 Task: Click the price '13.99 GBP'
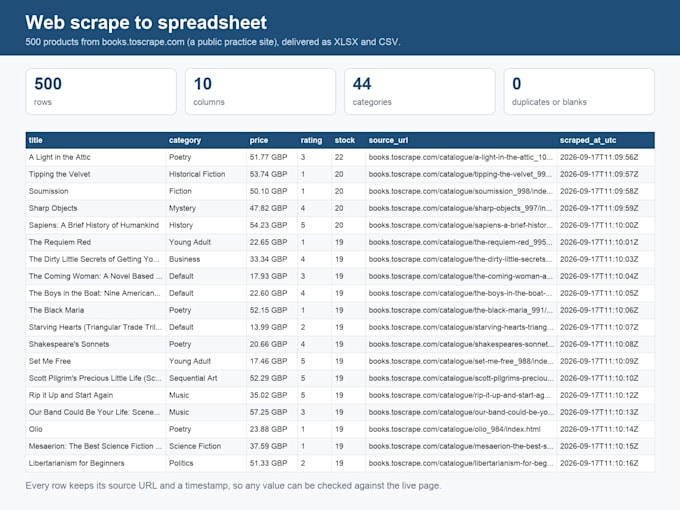point(268,327)
